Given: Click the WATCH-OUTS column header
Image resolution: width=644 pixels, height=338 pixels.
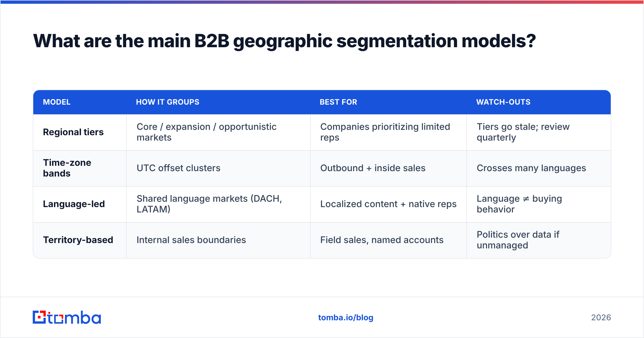Looking at the screenshot, I should 503,102.
